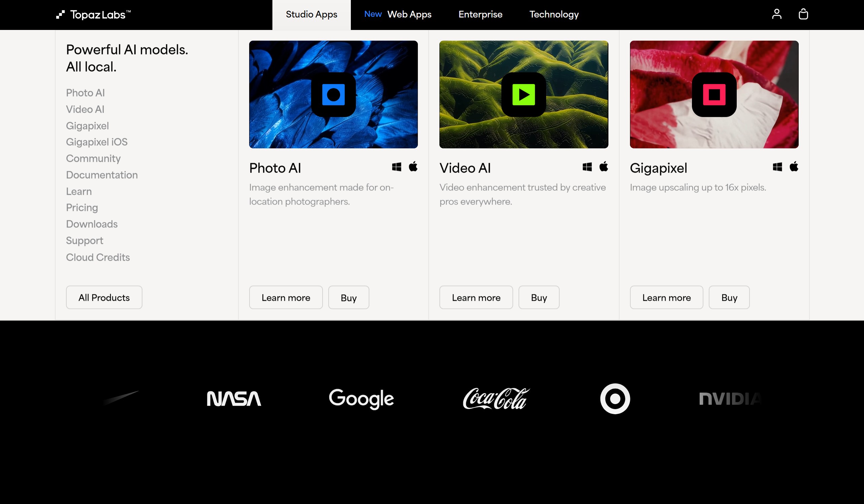Click the Photo AI sidebar link
Viewport: 864px width, 504px height.
coord(86,93)
